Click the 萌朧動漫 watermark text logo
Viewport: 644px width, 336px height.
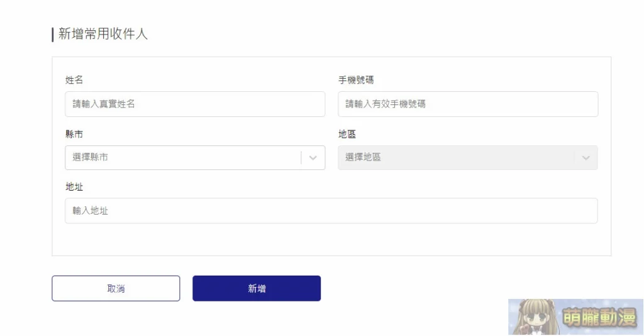pos(599,318)
